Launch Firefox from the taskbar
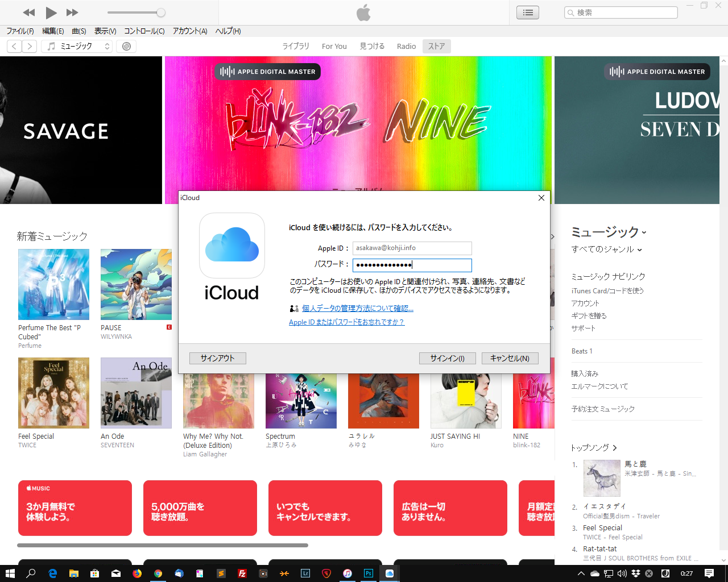 137,573
